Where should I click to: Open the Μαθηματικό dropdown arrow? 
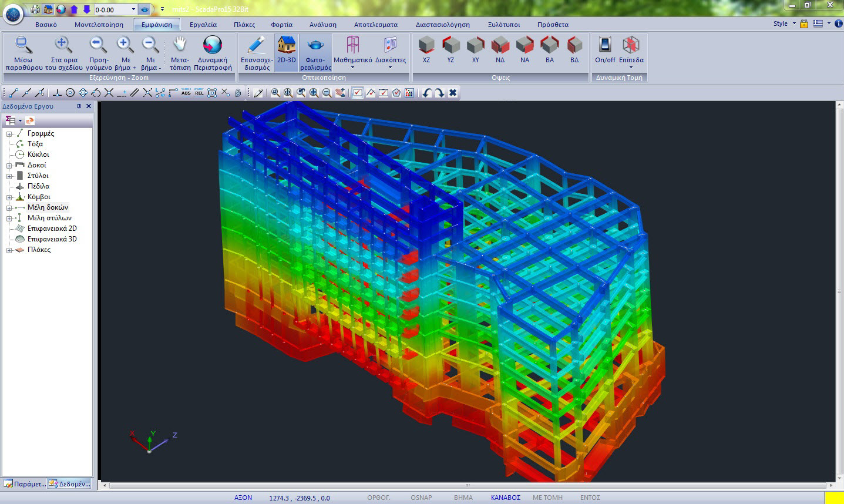coord(352,68)
